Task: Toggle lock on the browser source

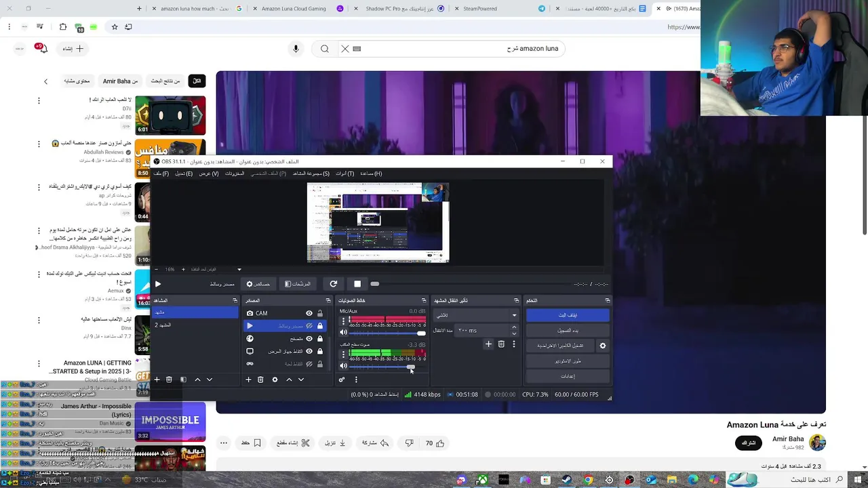Action: click(320, 339)
